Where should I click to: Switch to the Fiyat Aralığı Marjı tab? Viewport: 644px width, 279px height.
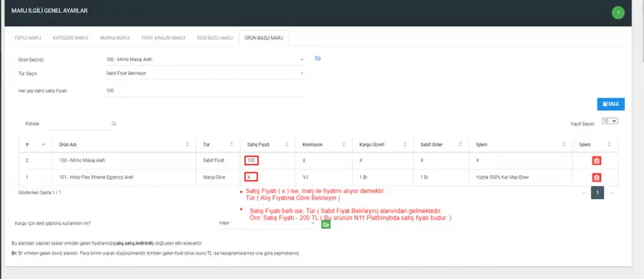tap(163, 38)
